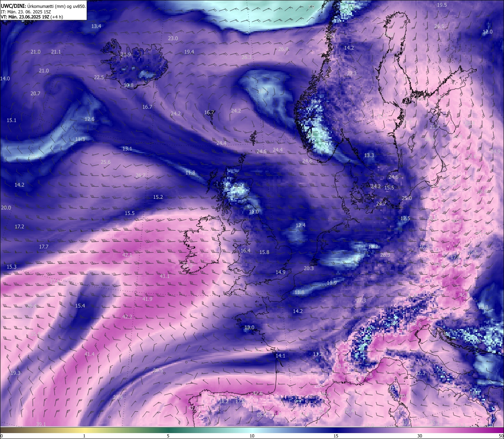504x439 pixels.
Task: Click the 21.9 value over Iceland
Action: (126, 54)
